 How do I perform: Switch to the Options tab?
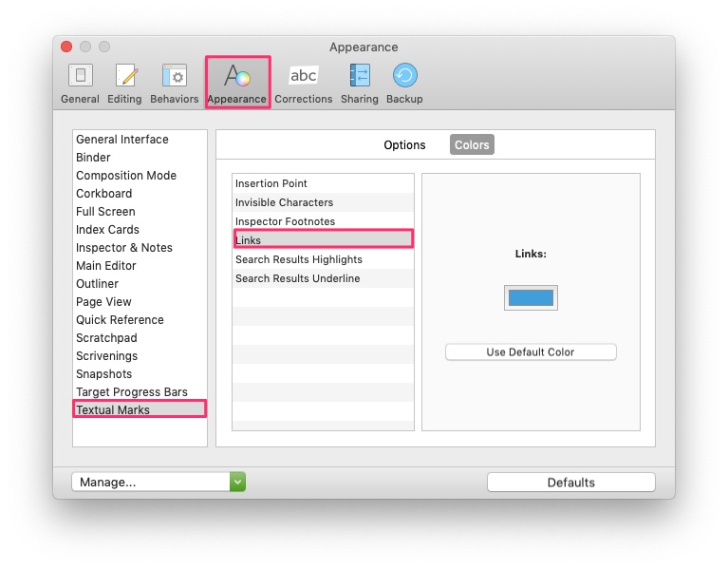click(404, 145)
